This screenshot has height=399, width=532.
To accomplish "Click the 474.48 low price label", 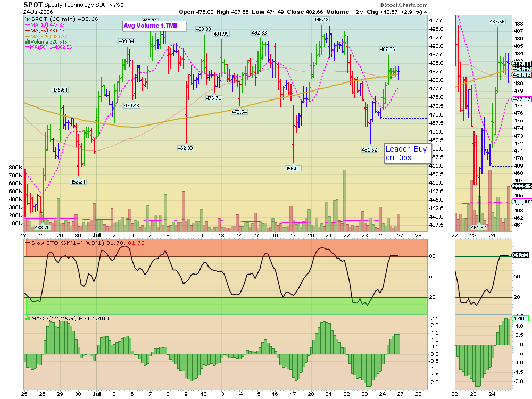I will pos(131,105).
